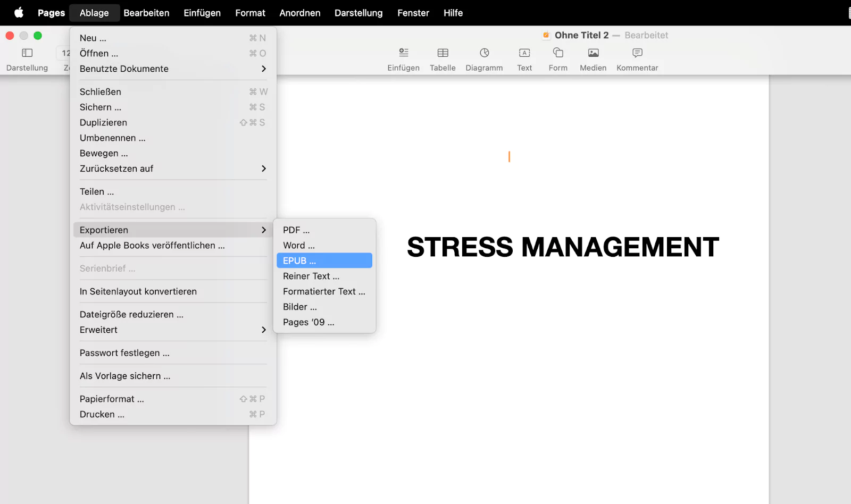Insert a shape via the Form icon
This screenshot has height=504, width=851.
pos(557,58)
